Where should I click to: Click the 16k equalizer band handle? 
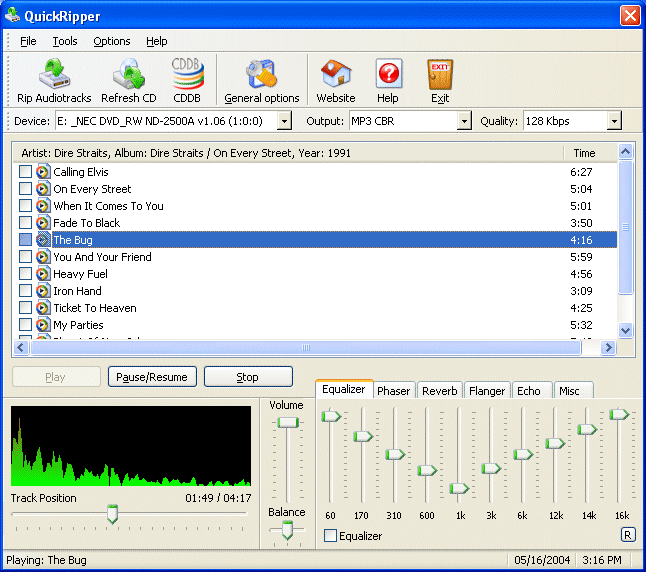tap(619, 414)
